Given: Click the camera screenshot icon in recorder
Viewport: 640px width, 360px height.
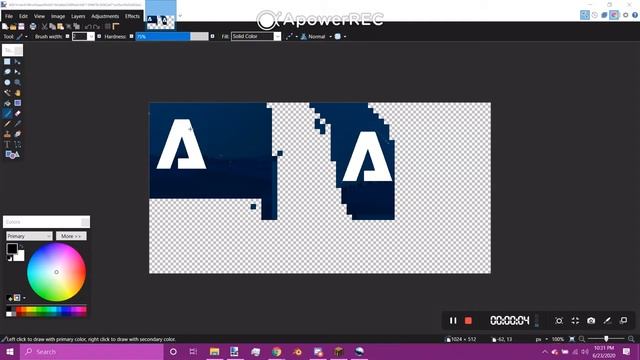Looking at the screenshot, I should [591, 321].
